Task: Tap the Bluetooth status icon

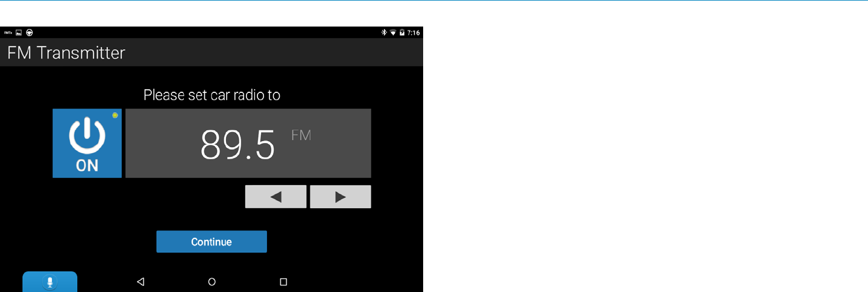Action: tap(384, 33)
